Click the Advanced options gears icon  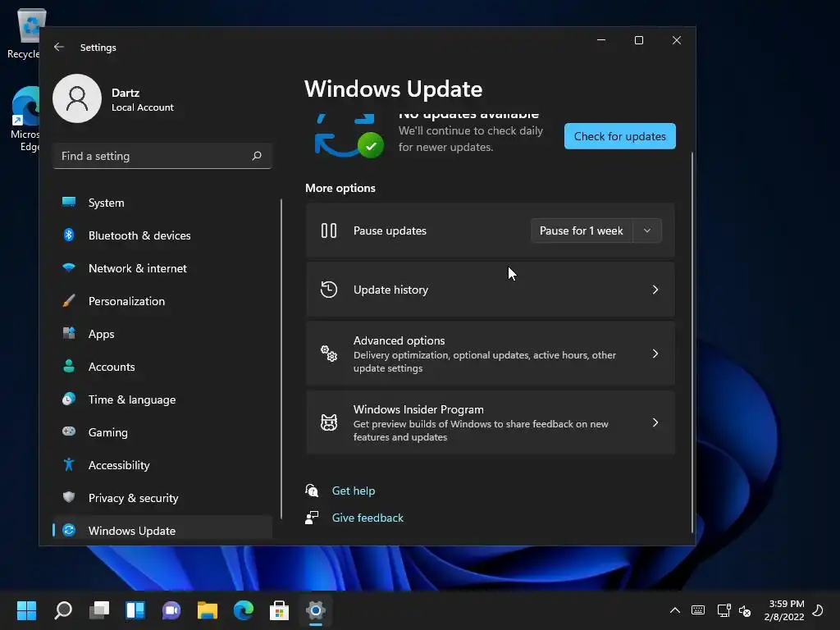[x=329, y=354]
